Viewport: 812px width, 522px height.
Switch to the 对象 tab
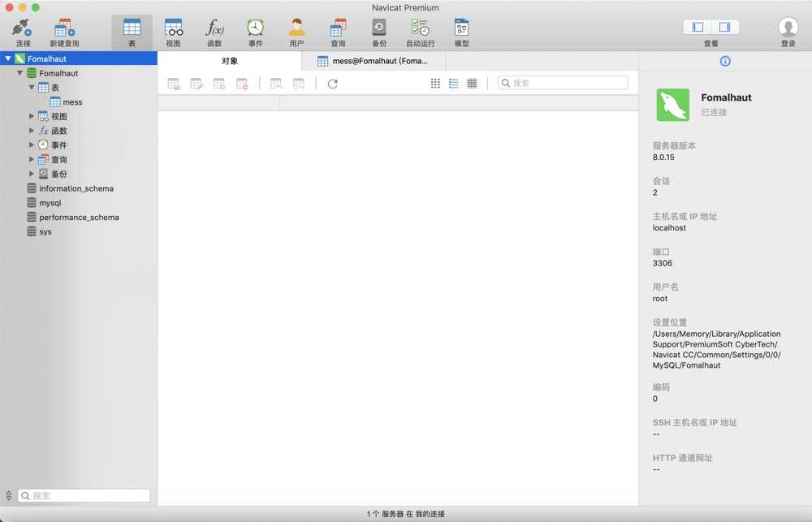tap(230, 61)
